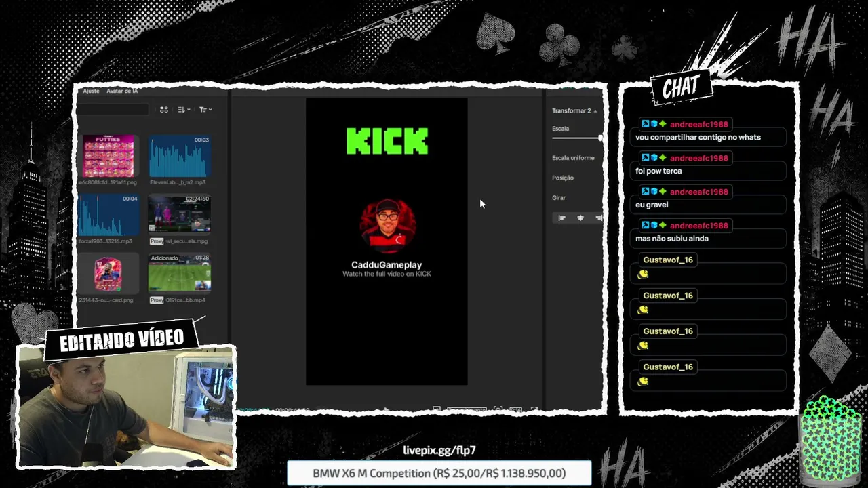Click the BMW X6 M Competition donation bar
The height and width of the screenshot is (488, 868).
coord(439,473)
